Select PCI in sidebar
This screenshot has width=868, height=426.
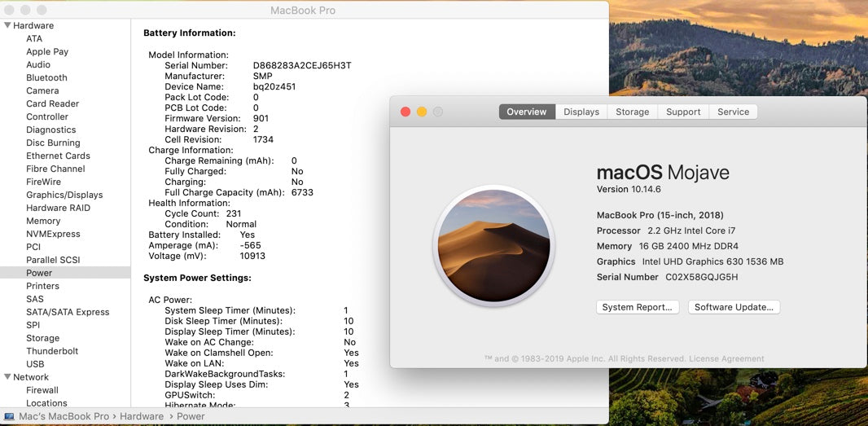pyautogui.click(x=33, y=247)
